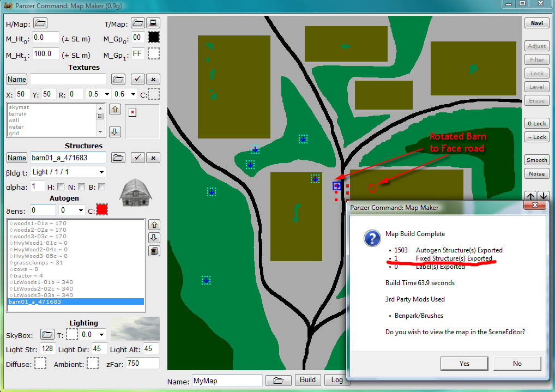Click the down arrow button below Noise

pyautogui.click(x=544, y=196)
